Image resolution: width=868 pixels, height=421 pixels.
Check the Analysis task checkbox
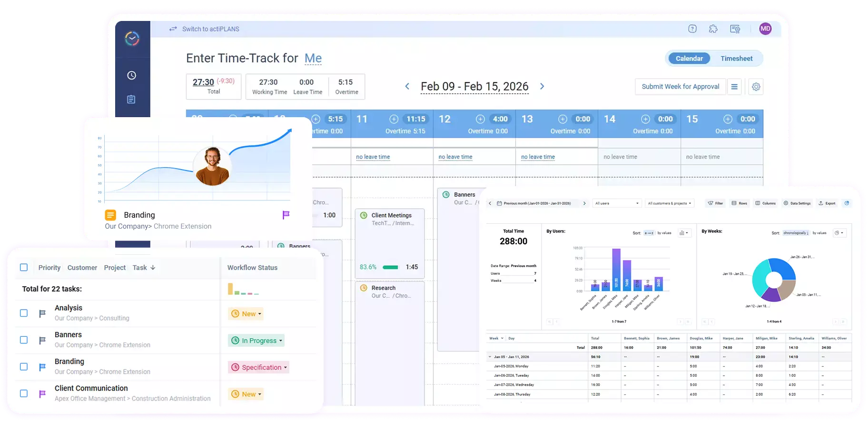(24, 313)
